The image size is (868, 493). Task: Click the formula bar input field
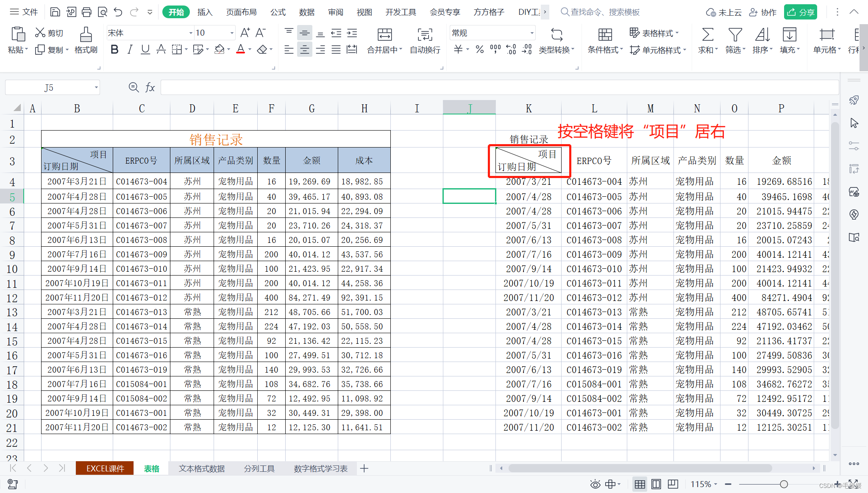click(499, 87)
